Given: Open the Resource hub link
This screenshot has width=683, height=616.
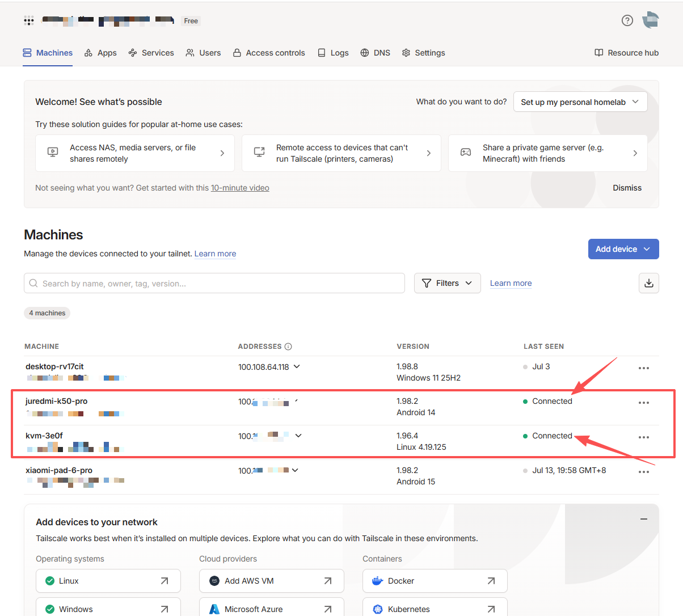Looking at the screenshot, I should coord(626,53).
